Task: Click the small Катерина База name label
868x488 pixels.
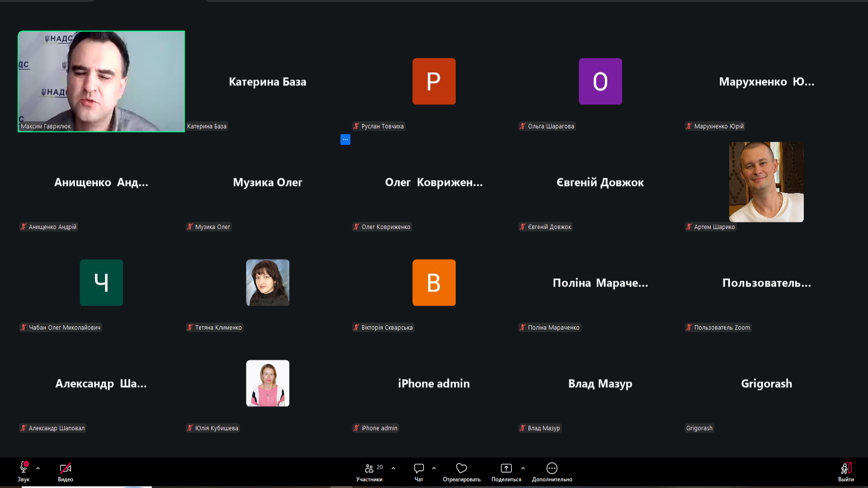Action: (x=207, y=126)
